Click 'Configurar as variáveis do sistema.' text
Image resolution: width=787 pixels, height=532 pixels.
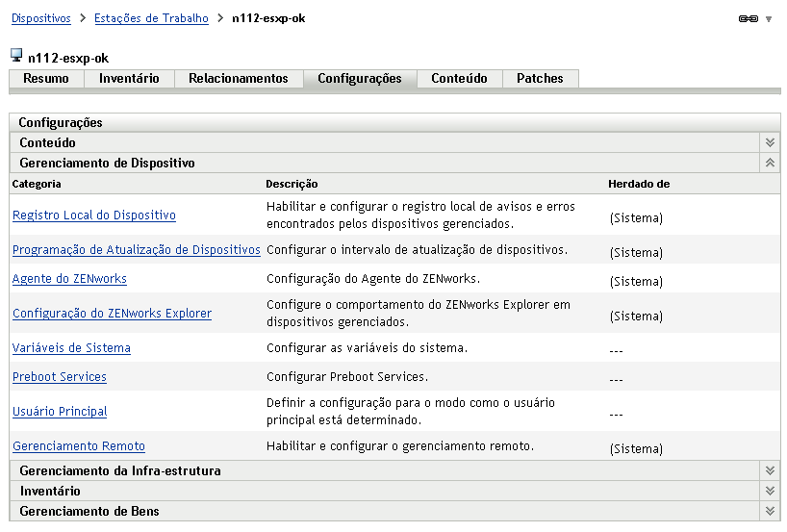(367, 348)
